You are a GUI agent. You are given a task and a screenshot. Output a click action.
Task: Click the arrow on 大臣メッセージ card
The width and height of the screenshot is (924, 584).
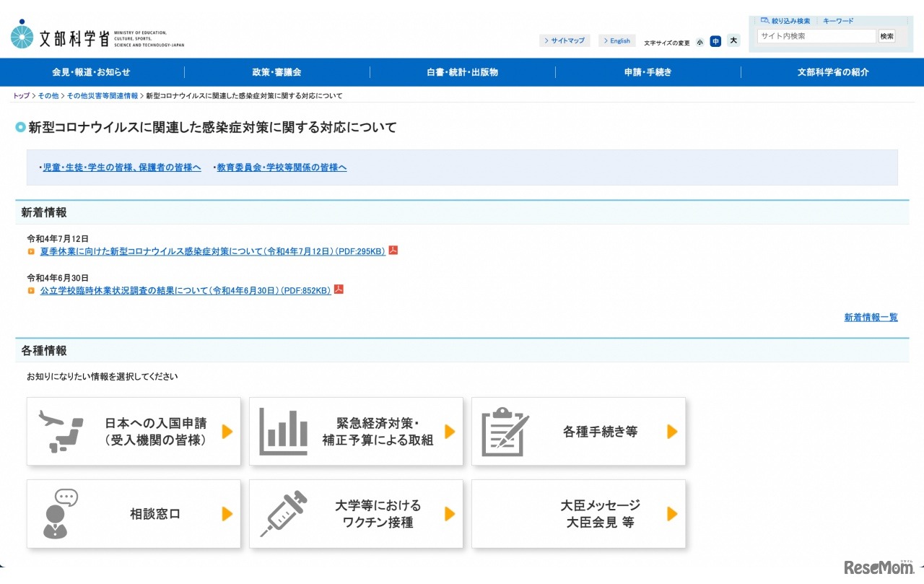coord(671,513)
